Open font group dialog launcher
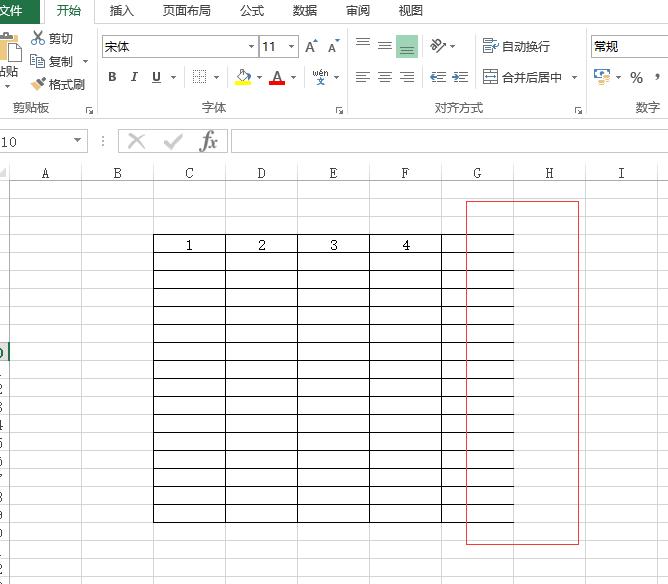This screenshot has width=668, height=584. click(x=339, y=110)
